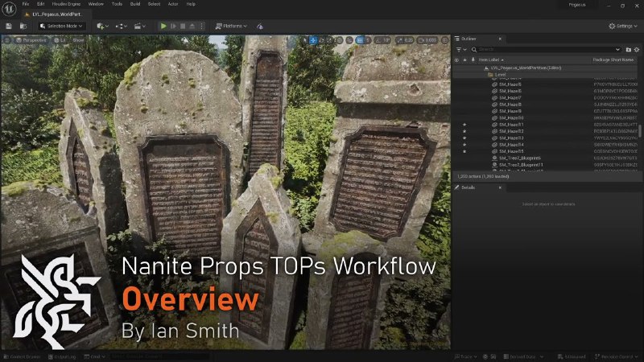Image resolution: width=644 pixels, height=362 pixels.
Task: Open the Blueprints toolbar dropdown
Action: click(121, 27)
